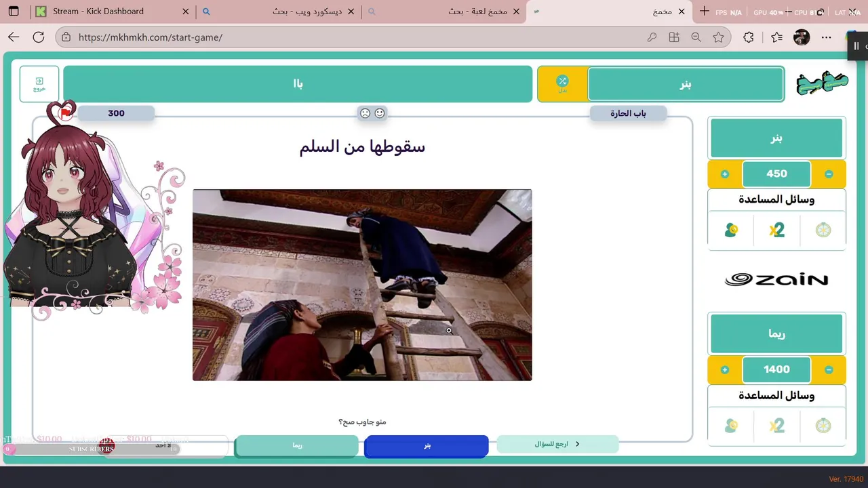
Task: Click the swap turn icon beside بنر
Action: pyautogui.click(x=562, y=84)
